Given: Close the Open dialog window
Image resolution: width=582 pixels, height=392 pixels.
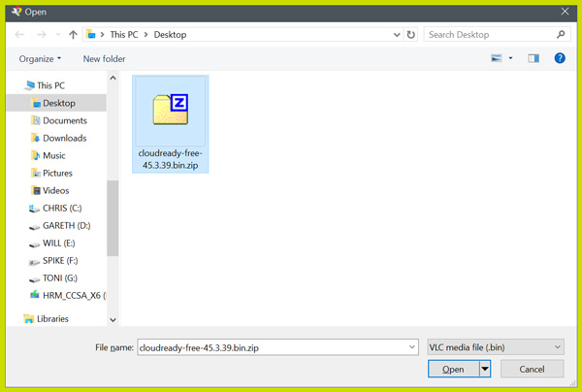Looking at the screenshot, I should tap(565, 12).
